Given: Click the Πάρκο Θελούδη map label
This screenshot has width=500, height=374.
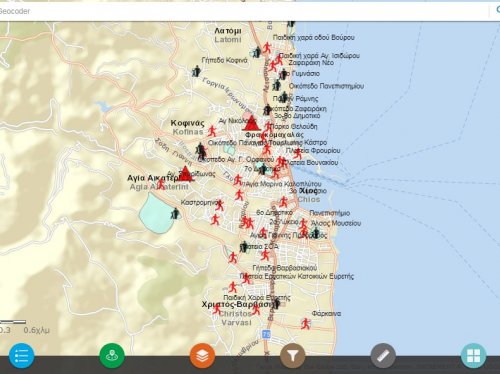Looking at the screenshot, I should (293, 127).
